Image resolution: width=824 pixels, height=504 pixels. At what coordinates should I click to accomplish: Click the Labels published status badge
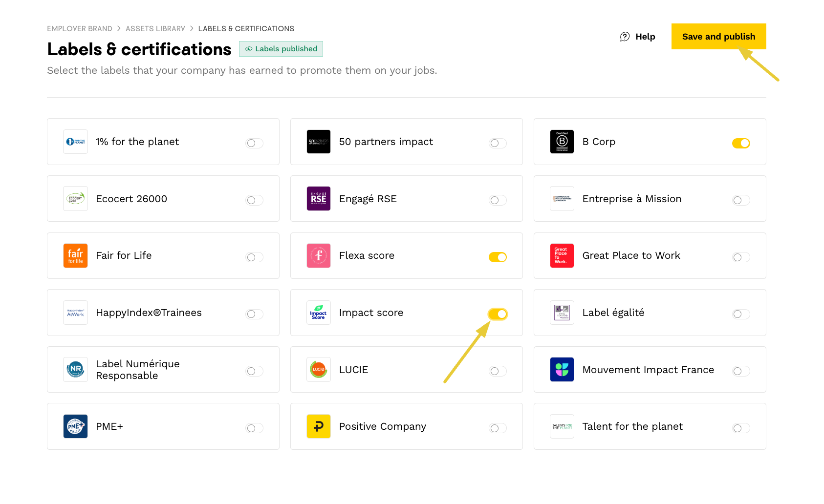(x=281, y=49)
